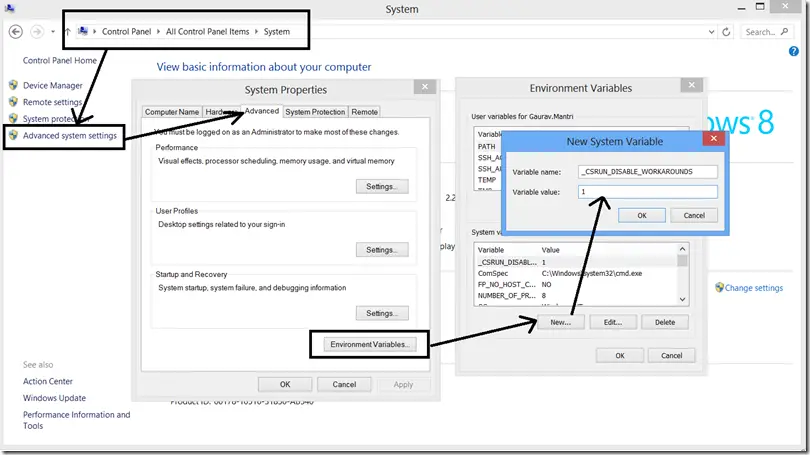Click the Search Control Panel box
The image size is (810, 455).
[x=766, y=32]
